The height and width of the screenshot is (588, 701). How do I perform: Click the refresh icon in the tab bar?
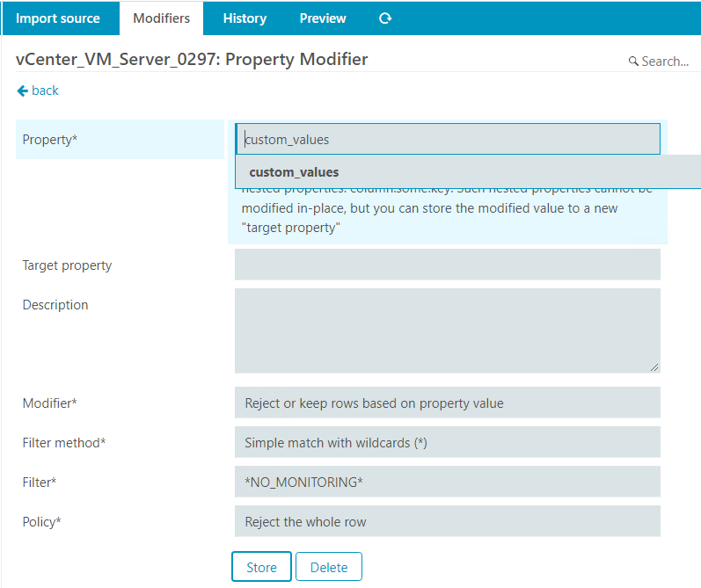coord(385,18)
